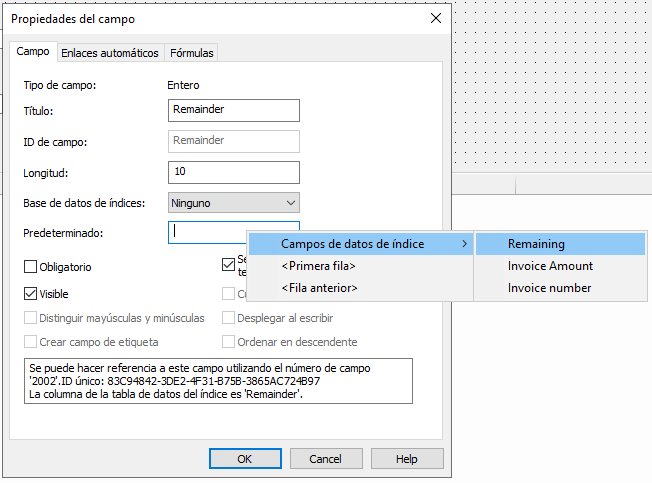Click into the Predeterminado input field
The height and width of the screenshot is (483, 652).
click(208, 232)
